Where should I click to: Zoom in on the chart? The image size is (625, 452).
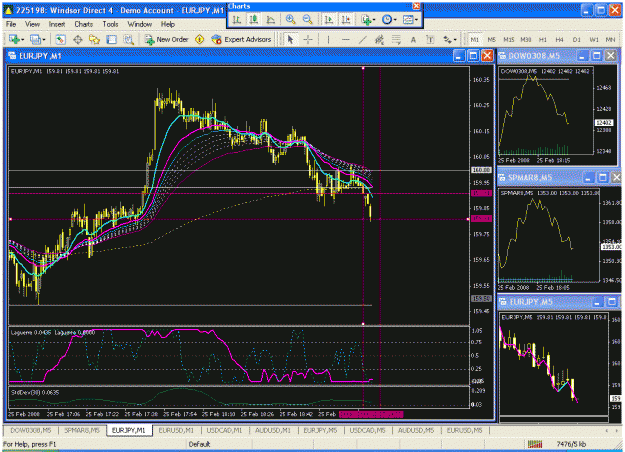(x=291, y=20)
